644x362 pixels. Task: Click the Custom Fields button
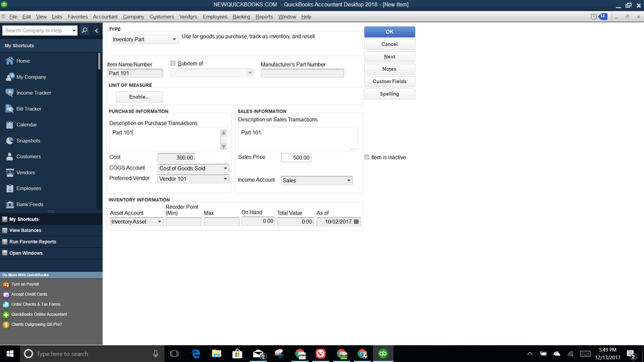[x=389, y=81]
